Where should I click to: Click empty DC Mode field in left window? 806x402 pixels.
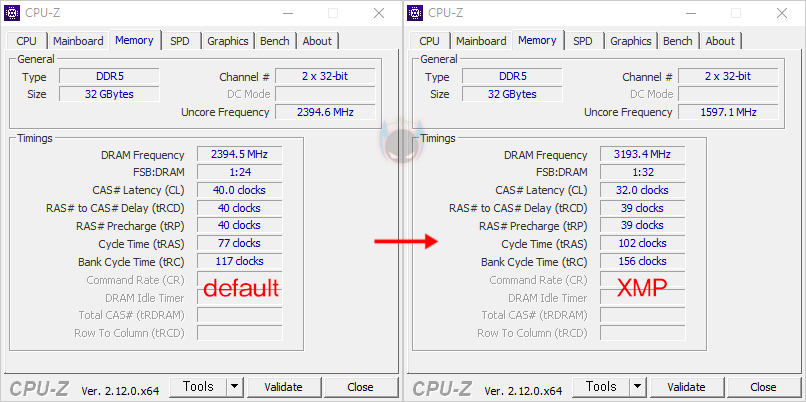[x=325, y=94]
